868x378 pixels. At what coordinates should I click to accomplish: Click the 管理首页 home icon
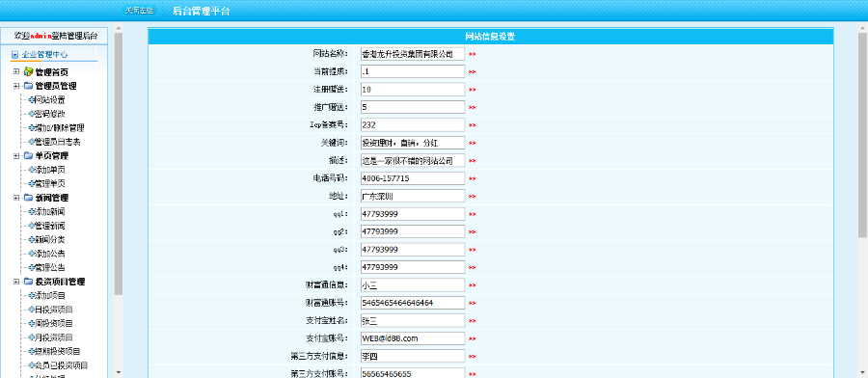28,72
